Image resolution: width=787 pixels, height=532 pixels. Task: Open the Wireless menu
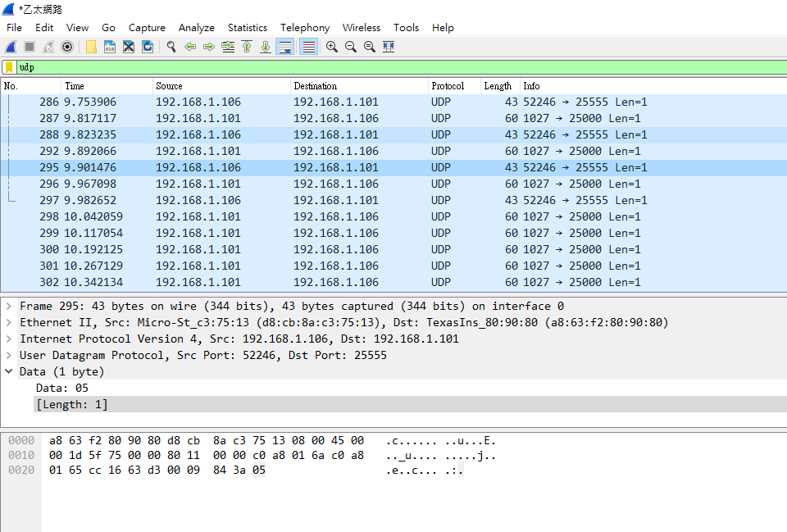point(362,28)
